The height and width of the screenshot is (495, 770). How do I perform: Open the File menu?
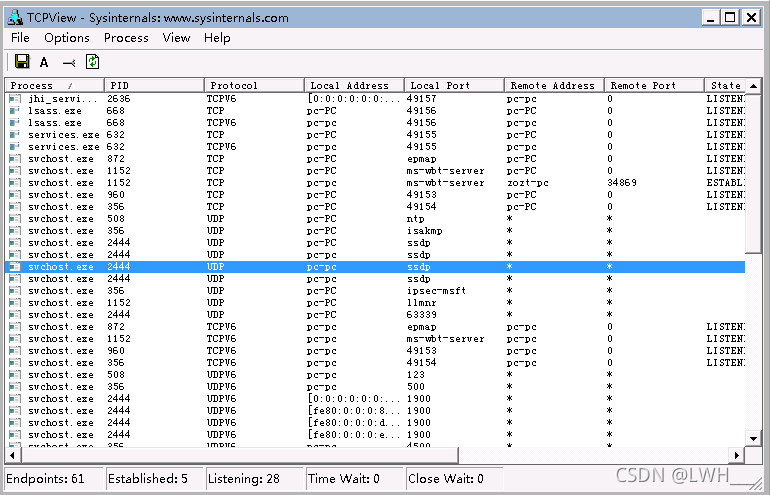click(20, 38)
